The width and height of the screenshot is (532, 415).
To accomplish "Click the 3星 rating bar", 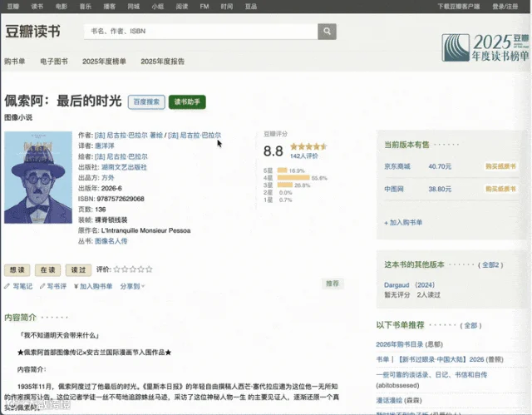I will click(x=285, y=185).
